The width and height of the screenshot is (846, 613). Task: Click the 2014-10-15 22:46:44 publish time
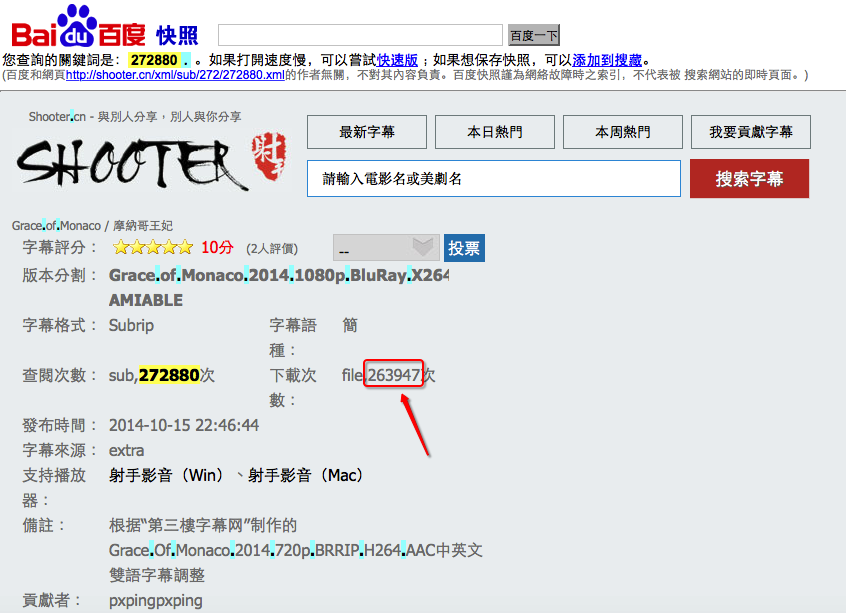point(184,425)
